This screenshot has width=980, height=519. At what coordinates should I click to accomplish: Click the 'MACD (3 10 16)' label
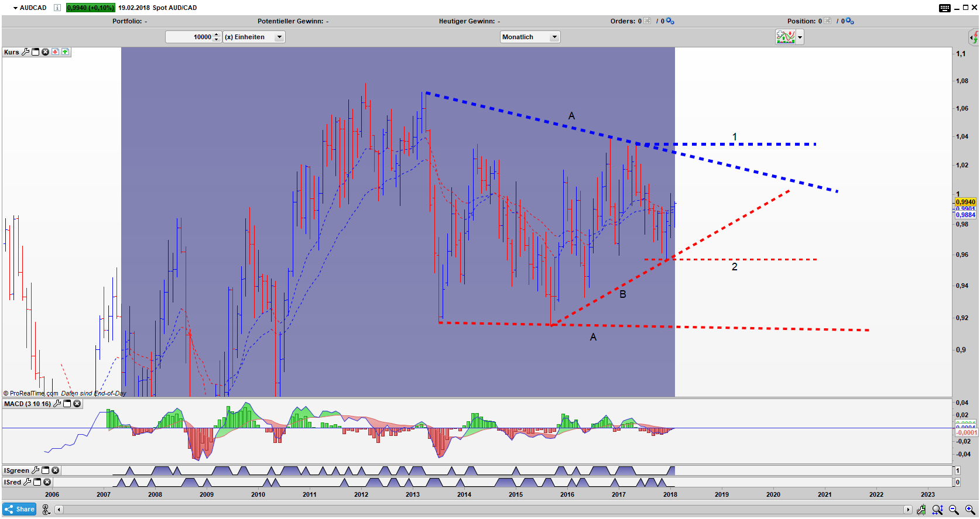click(x=28, y=404)
